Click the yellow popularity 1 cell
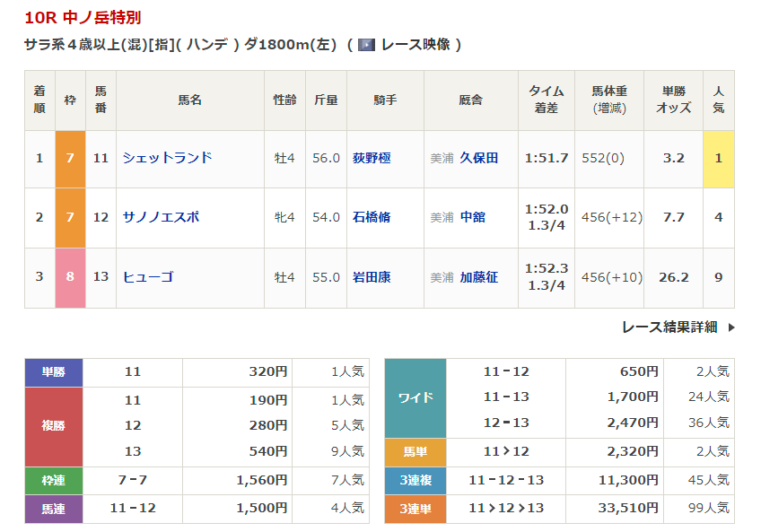 718,158
